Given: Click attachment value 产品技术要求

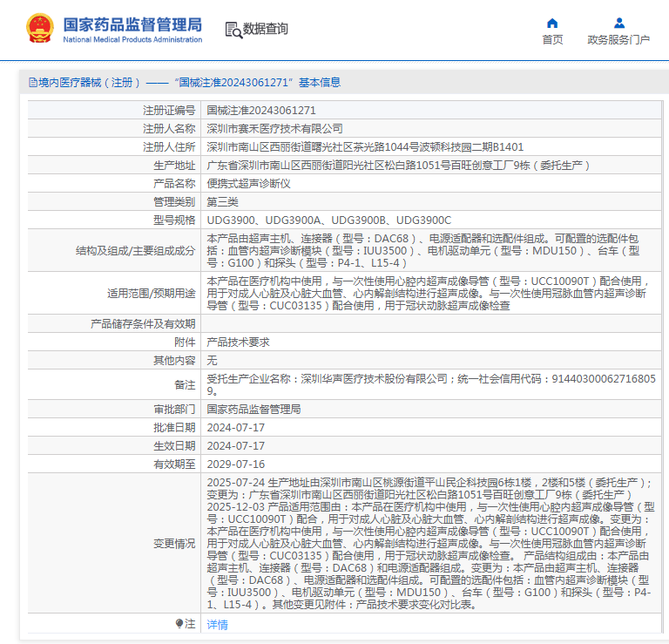Looking at the screenshot, I should [238, 342].
